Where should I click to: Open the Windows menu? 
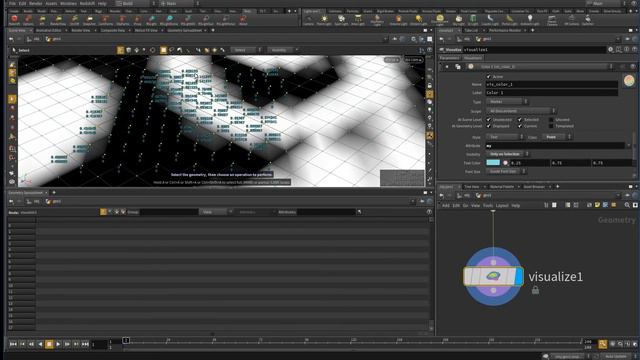(68, 3)
